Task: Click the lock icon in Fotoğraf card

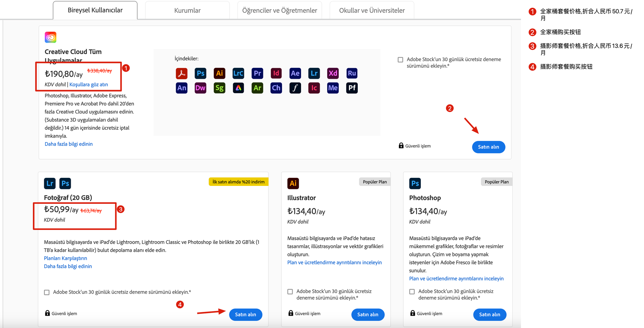Action: [x=47, y=313]
